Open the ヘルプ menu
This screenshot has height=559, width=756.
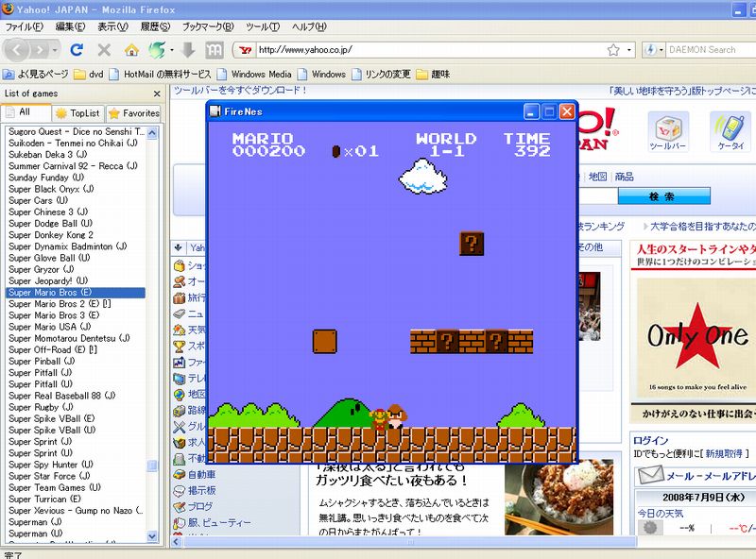tap(309, 26)
